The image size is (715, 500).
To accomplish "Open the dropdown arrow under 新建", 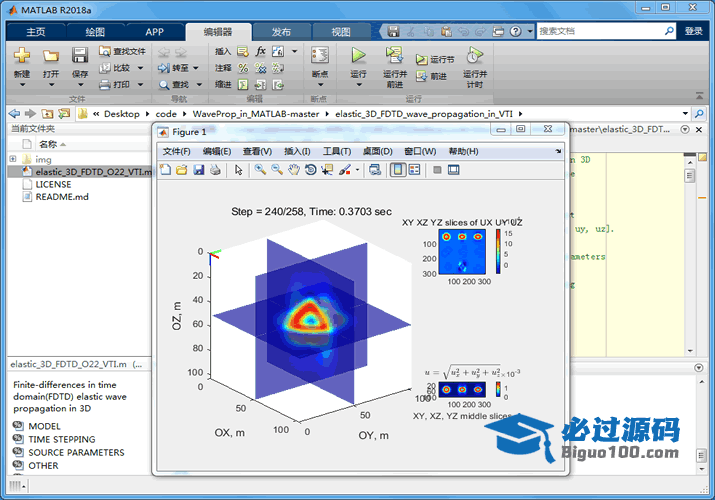I will [22, 85].
